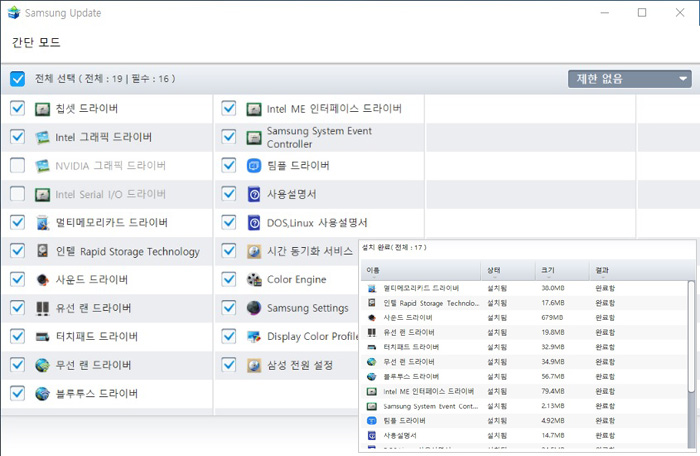This screenshot has width=700, height=456.
Task: Toggle the 블루투스 드라이버 checkbox
Action: click(x=17, y=393)
